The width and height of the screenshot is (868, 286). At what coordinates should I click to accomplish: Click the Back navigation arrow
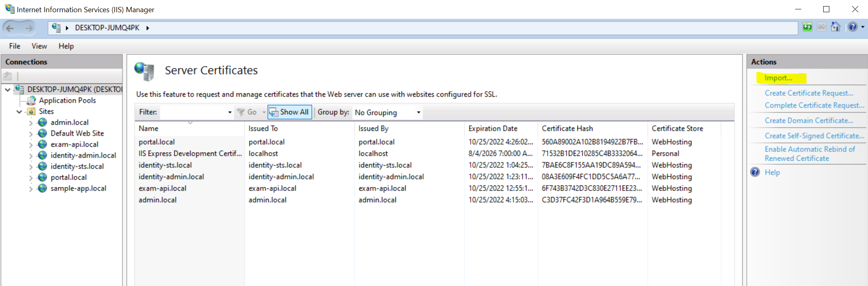click(x=10, y=28)
